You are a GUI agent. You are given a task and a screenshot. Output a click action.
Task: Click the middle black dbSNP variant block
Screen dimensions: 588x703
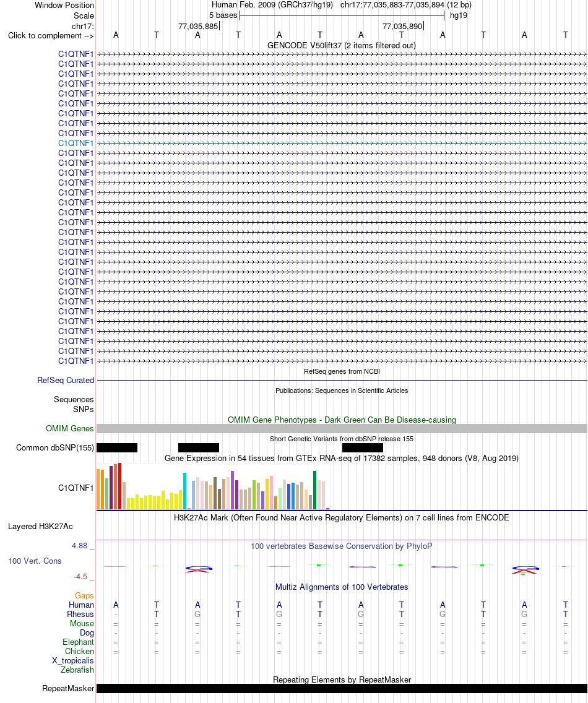click(x=199, y=447)
